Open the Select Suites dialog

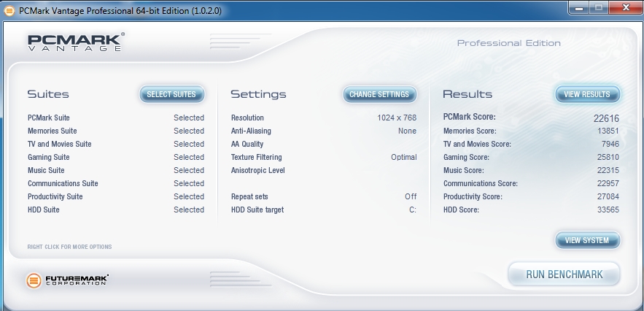(x=171, y=94)
